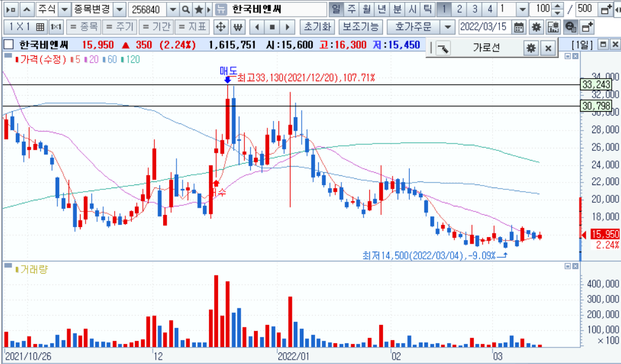Select the horizontal line pen tool icon
Screen dimensions: 621x364
443,48
